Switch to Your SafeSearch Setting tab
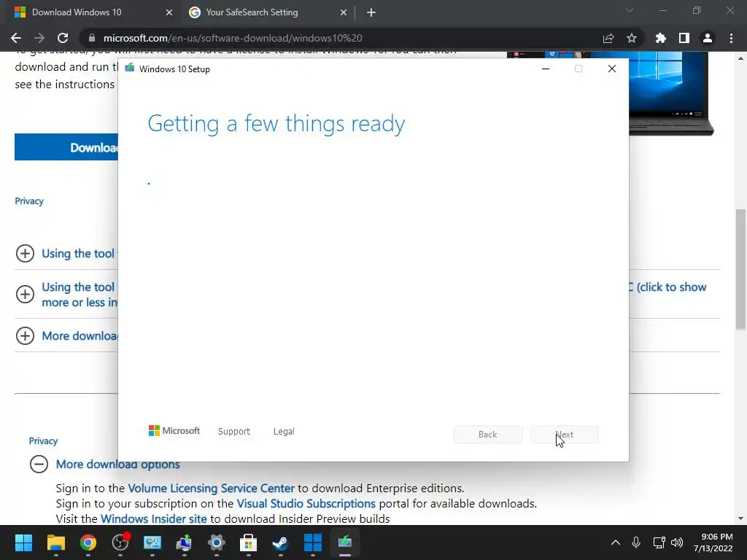Screen dimensions: 747x560 click(252, 12)
